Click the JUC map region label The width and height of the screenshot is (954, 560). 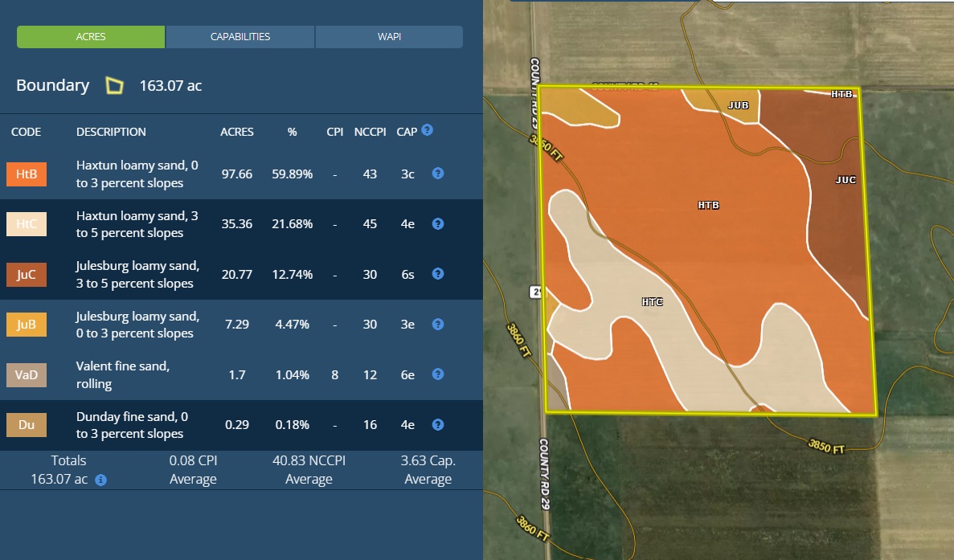(x=845, y=180)
